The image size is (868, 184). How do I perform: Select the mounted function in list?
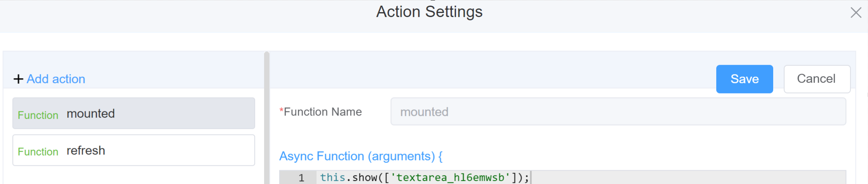[133, 113]
